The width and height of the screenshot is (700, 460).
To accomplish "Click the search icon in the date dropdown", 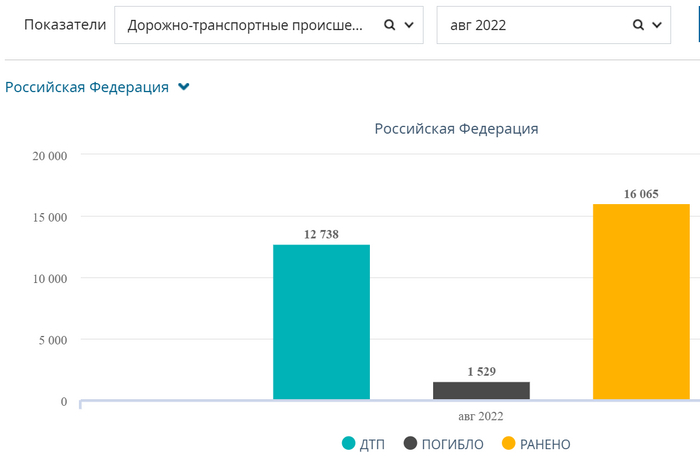I will (x=638, y=26).
